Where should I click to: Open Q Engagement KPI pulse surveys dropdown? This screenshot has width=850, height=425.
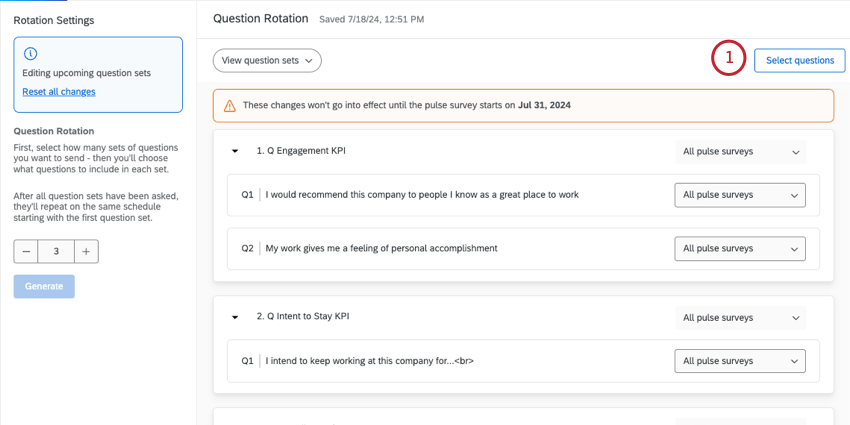click(x=741, y=152)
